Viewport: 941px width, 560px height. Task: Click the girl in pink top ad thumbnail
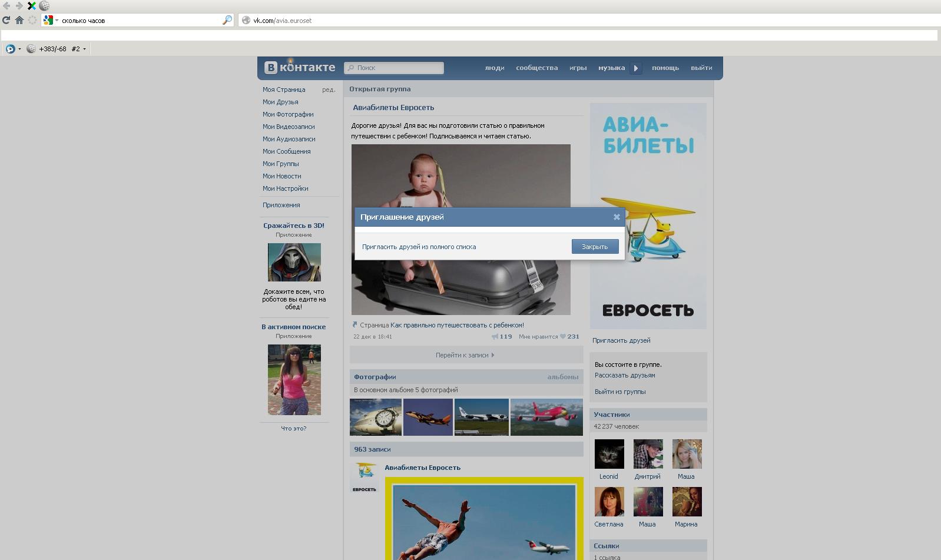(294, 380)
